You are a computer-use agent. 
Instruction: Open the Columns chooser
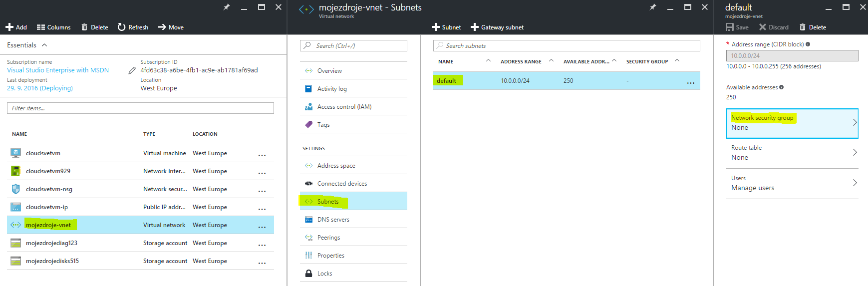point(53,27)
